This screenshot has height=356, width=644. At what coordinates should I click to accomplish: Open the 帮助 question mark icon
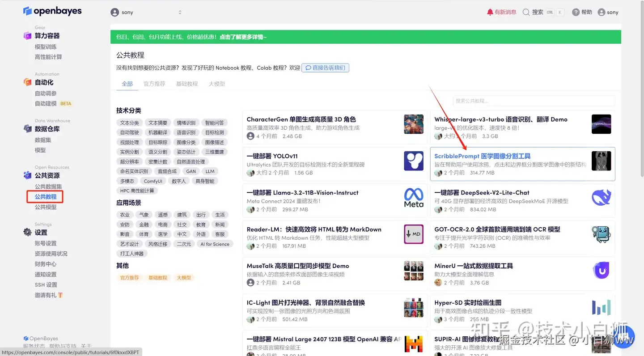click(x=576, y=12)
